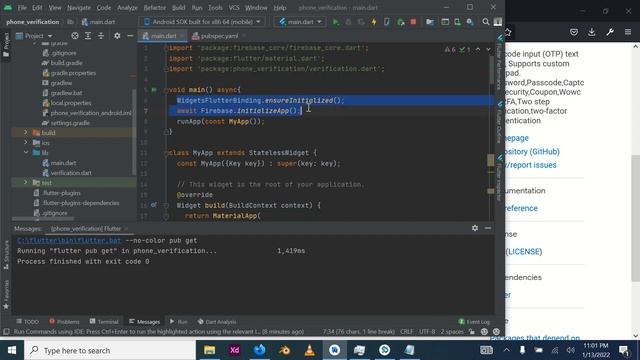
Task: Switch to the pubspec.yaml editor tab
Action: (220, 36)
